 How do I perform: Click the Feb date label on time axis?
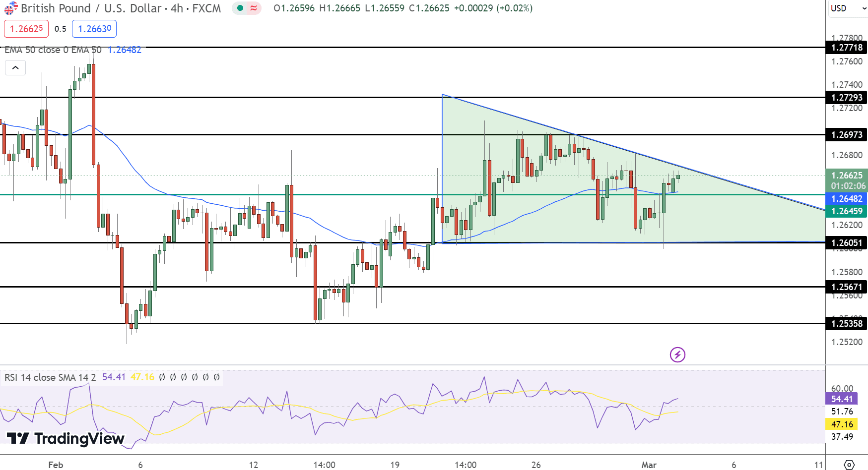pos(56,465)
